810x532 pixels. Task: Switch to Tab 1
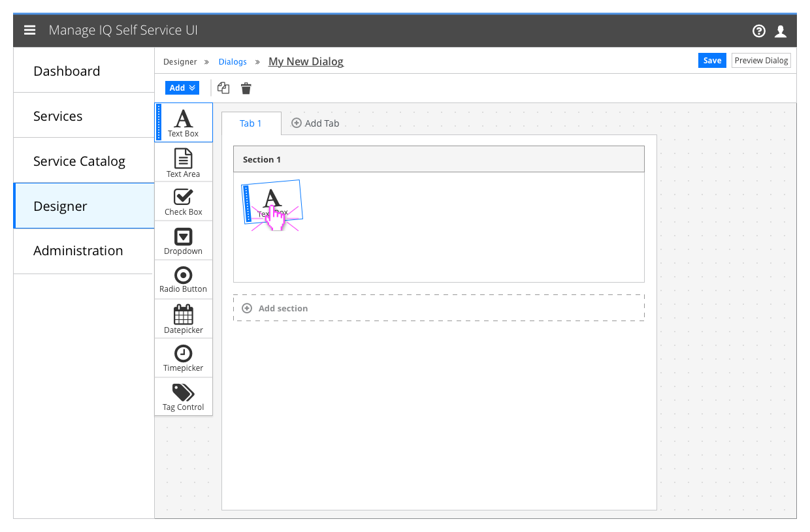point(251,123)
